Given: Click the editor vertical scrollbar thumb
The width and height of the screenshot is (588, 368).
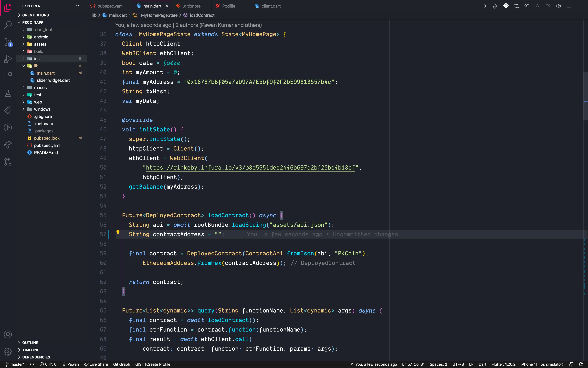Looking at the screenshot, I should pyautogui.click(x=586, y=96).
